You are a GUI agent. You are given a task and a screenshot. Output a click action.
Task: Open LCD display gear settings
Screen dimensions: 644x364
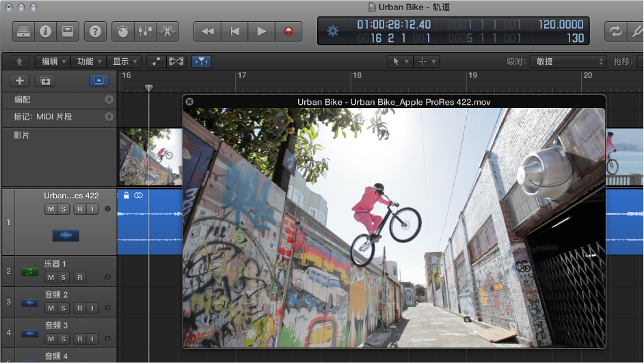point(333,31)
